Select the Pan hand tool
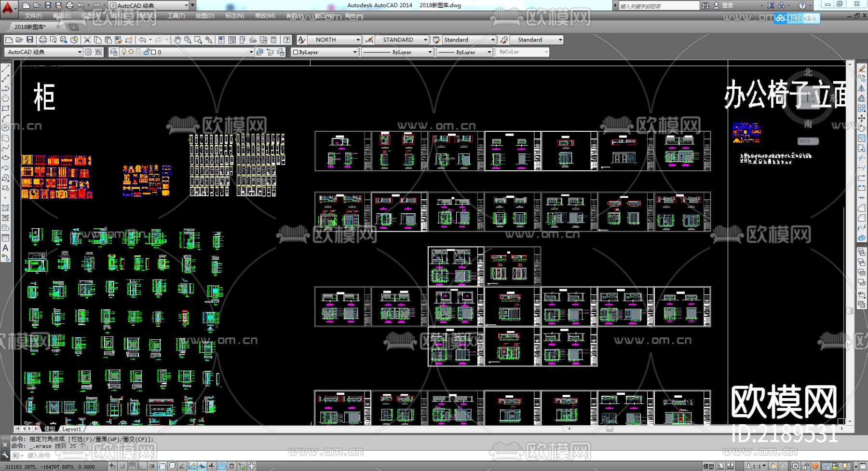The image size is (868, 471). 177,40
